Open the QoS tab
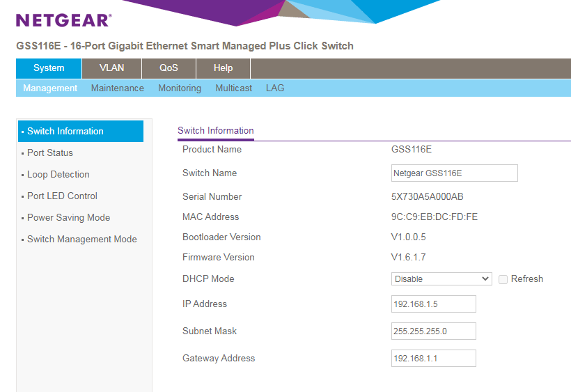 (169, 68)
